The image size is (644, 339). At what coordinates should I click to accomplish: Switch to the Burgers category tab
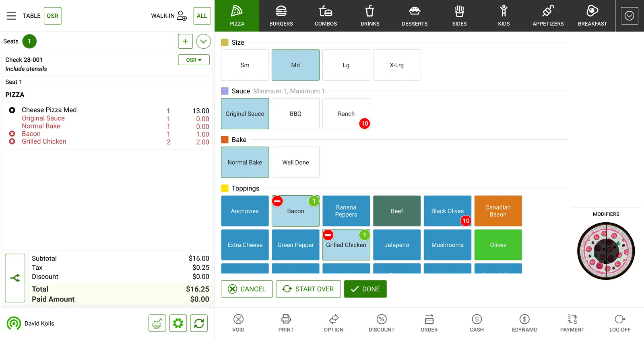coord(281,16)
